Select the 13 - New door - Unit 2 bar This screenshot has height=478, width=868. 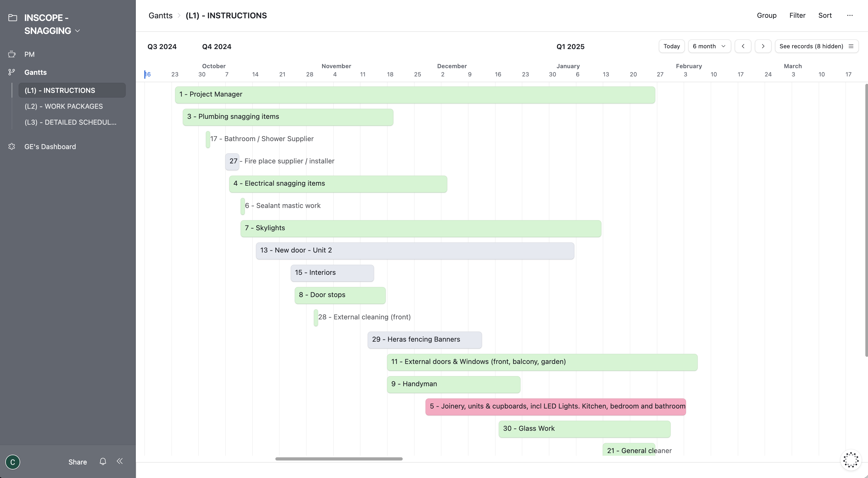click(x=415, y=251)
